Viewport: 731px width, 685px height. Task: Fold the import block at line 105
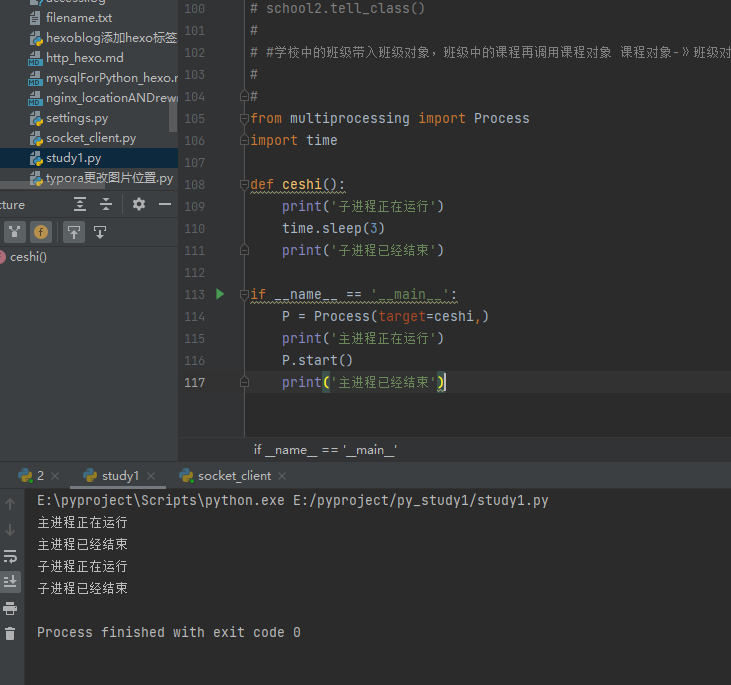[x=244, y=119]
